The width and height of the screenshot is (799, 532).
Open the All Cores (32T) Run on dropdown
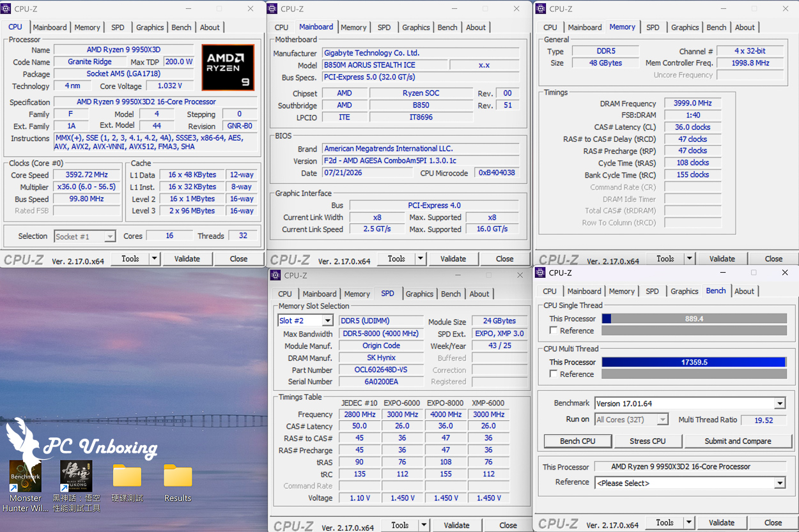pyautogui.click(x=663, y=420)
